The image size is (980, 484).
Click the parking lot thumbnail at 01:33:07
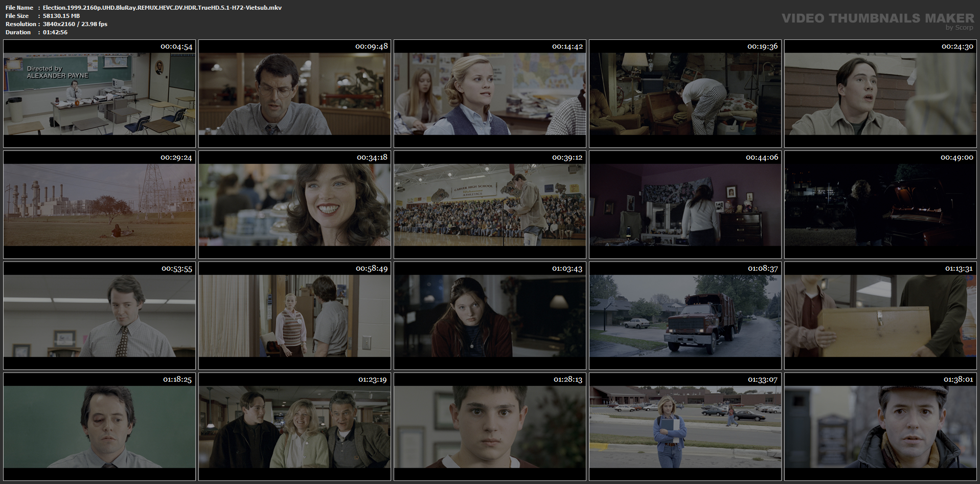click(x=685, y=427)
